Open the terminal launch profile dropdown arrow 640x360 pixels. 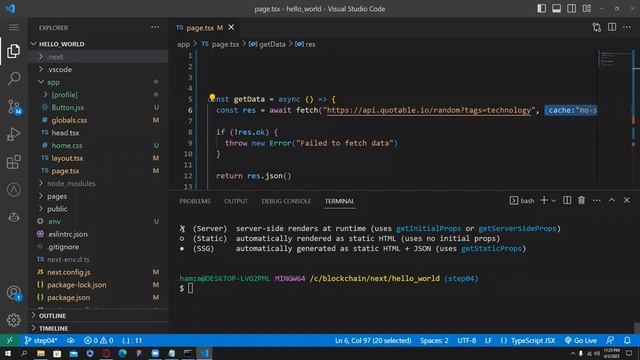tap(554, 200)
